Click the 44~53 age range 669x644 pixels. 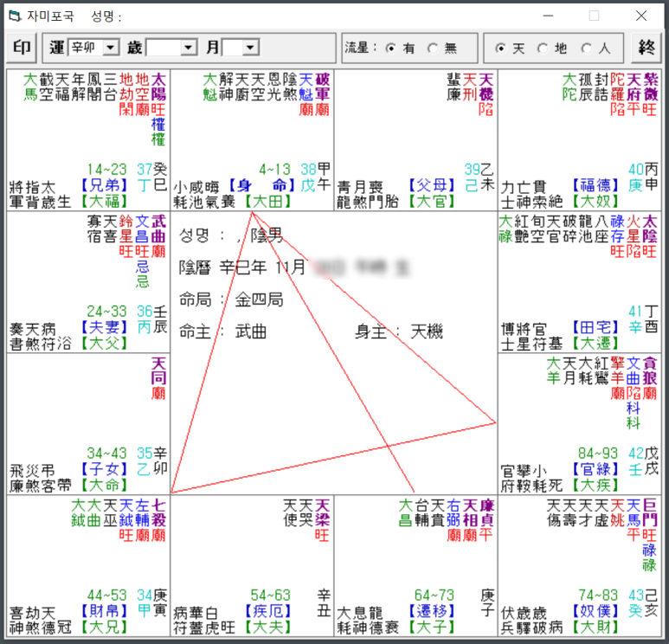(107, 595)
